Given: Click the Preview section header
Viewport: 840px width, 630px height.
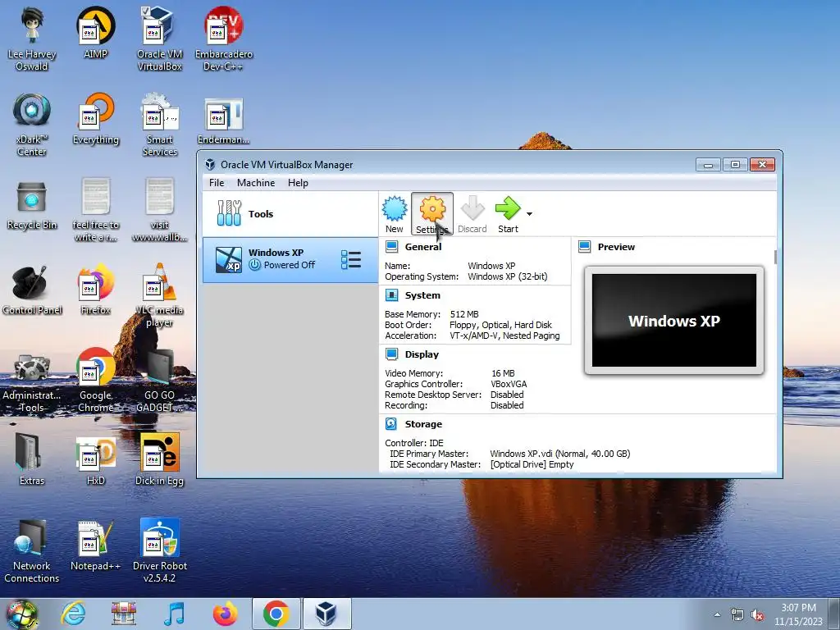Looking at the screenshot, I should tap(616, 247).
